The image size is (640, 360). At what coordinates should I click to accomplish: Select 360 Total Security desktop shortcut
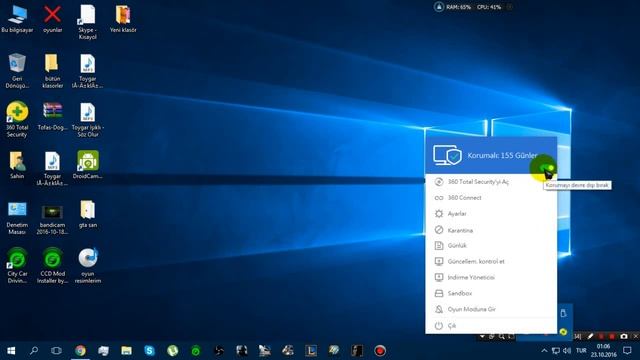coord(17,120)
